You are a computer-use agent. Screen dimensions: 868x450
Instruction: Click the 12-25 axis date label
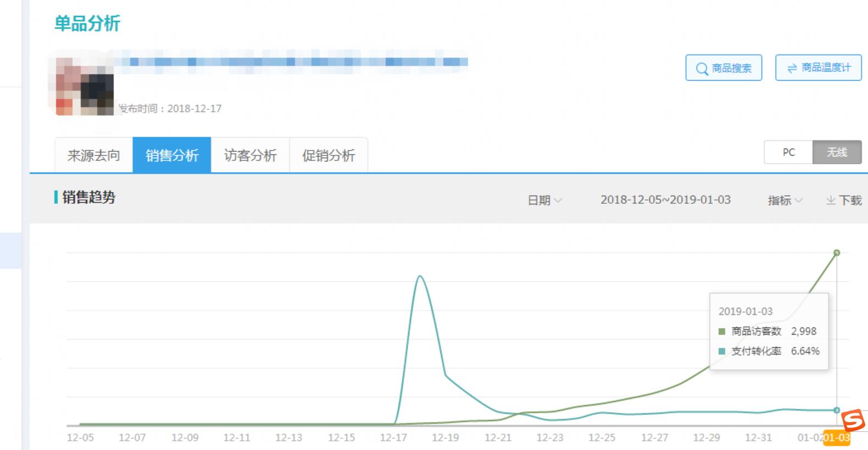(x=602, y=438)
